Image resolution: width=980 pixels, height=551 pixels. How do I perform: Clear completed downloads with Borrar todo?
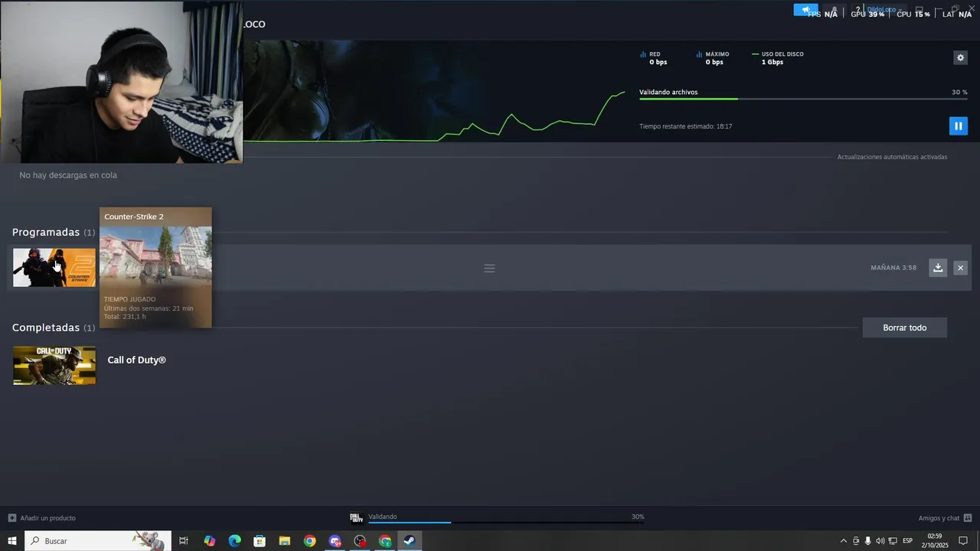[x=904, y=328]
